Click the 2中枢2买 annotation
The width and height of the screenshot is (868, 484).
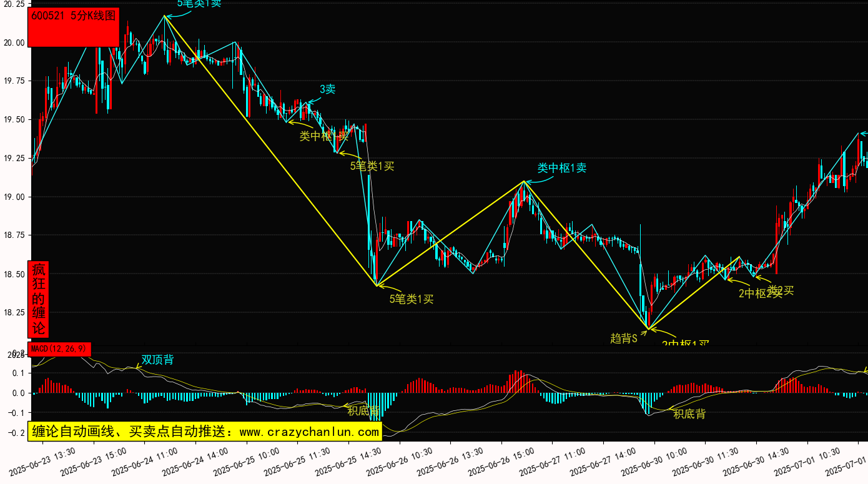(760, 294)
